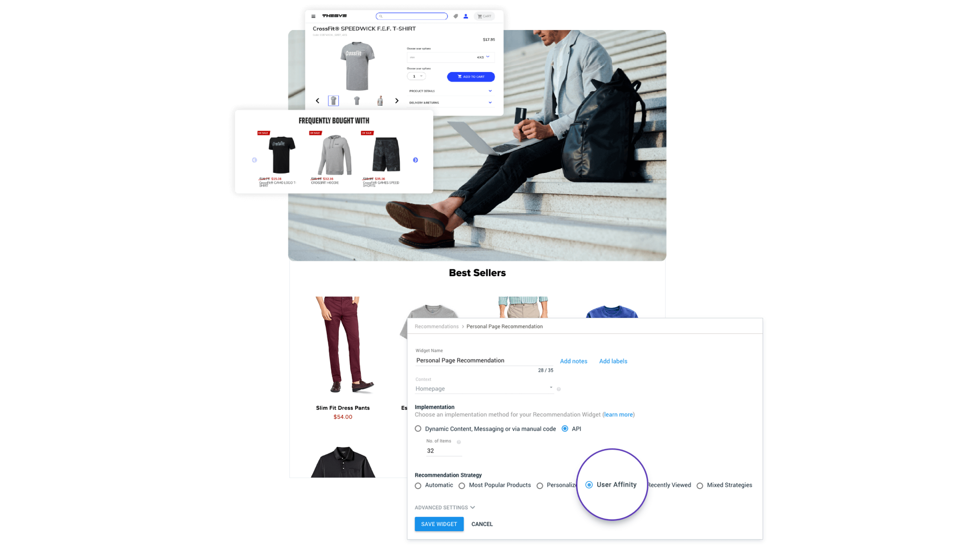Click the search bar icon

[382, 15]
